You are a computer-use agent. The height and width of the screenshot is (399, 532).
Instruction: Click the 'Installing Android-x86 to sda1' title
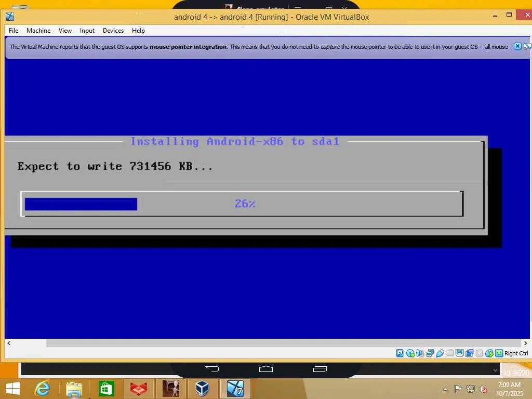click(235, 141)
